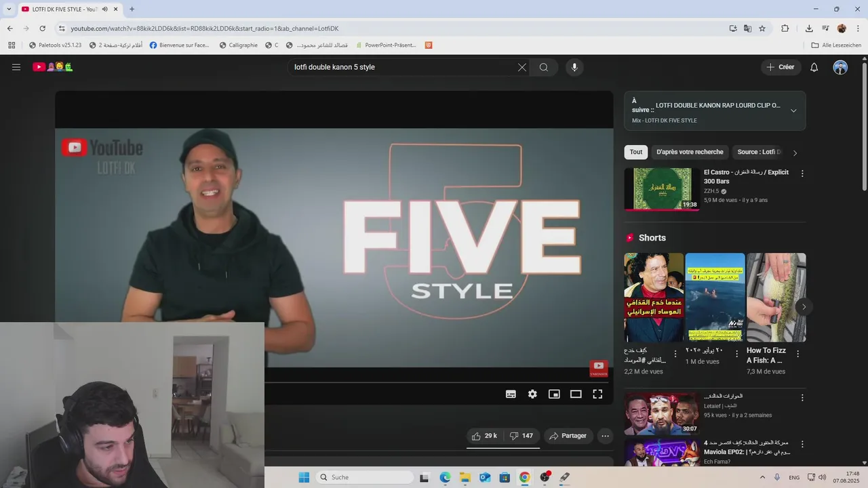
Task: Click the ZZH.5 channel name
Action: [711, 191]
